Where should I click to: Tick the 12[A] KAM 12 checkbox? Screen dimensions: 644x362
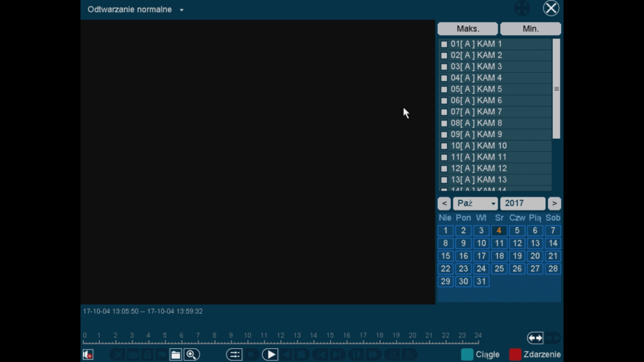444,169
